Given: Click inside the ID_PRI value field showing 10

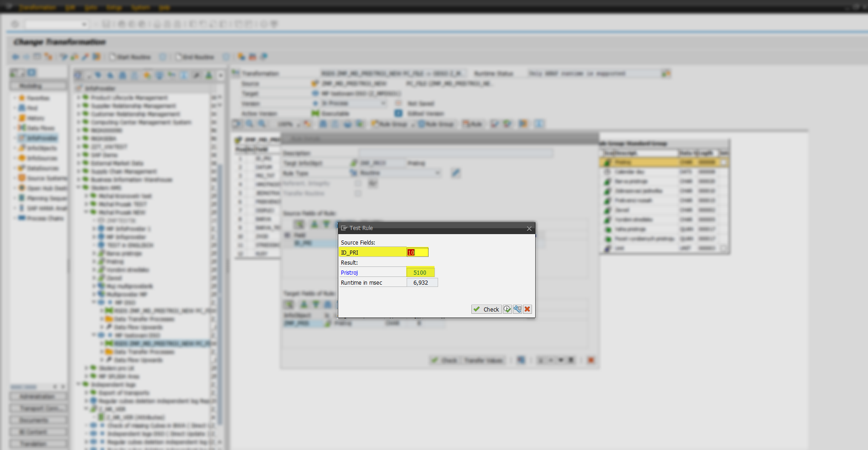Looking at the screenshot, I should [416, 252].
